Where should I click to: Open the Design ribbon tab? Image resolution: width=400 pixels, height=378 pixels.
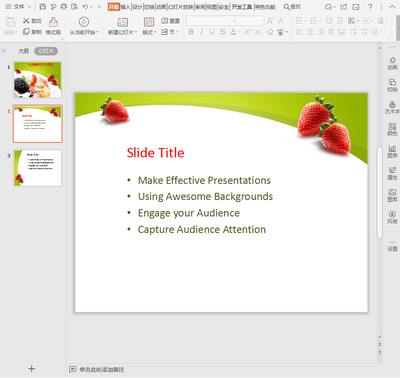click(137, 7)
